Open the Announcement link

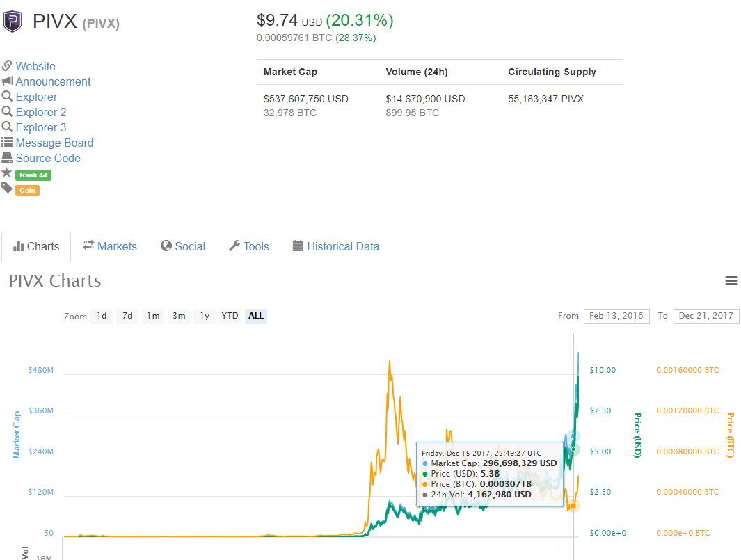[x=53, y=82]
